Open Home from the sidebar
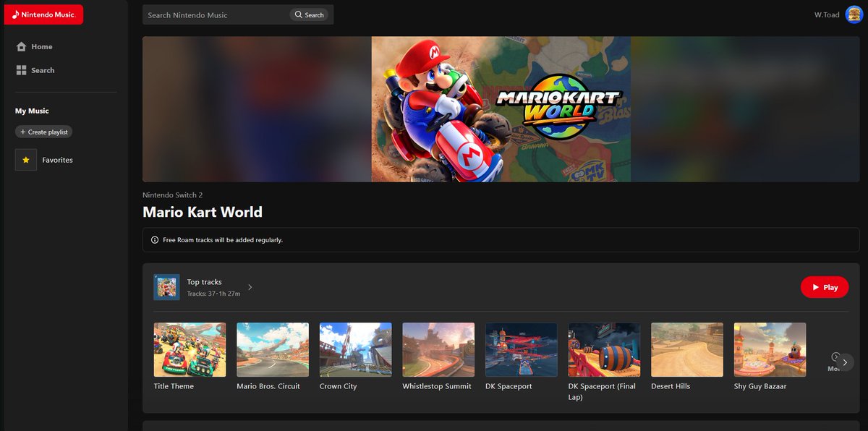Viewport: 868px width, 431px height. (x=34, y=46)
